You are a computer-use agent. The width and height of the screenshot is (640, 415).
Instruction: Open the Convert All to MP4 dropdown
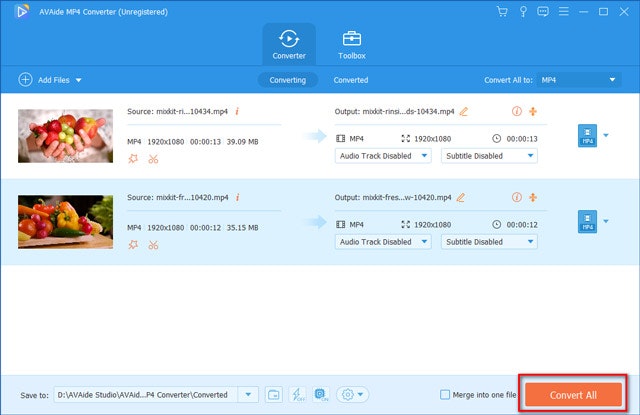(x=579, y=80)
